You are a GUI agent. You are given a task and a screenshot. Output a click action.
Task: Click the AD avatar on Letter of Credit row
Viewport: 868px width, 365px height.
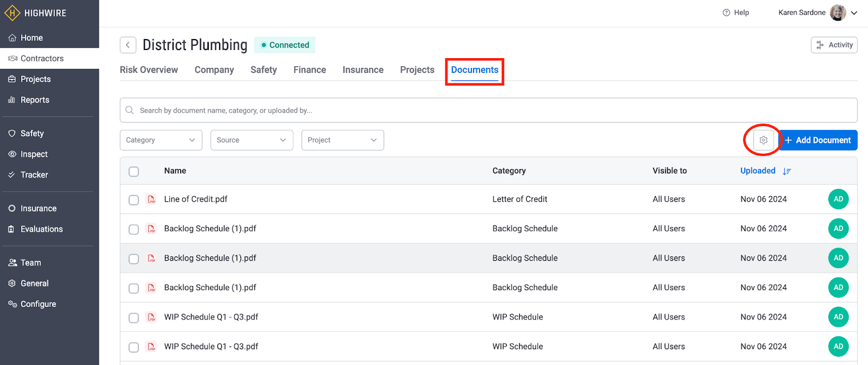tap(838, 199)
